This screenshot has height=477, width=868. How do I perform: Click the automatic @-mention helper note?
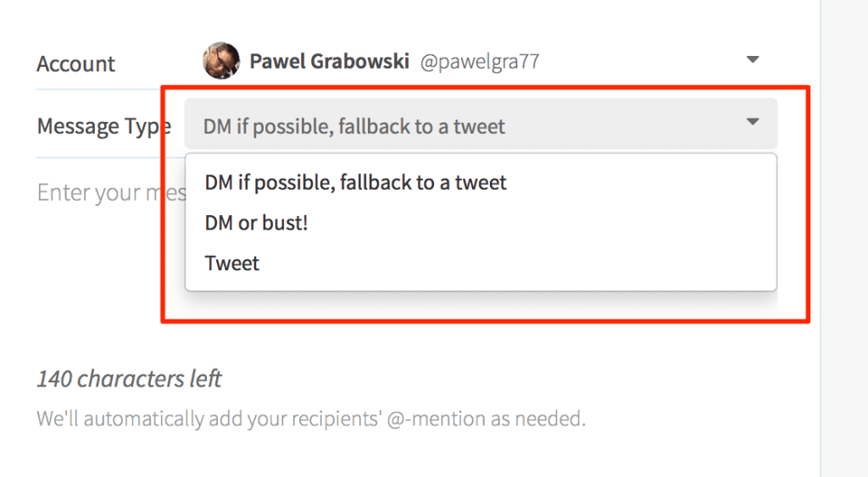(x=311, y=419)
